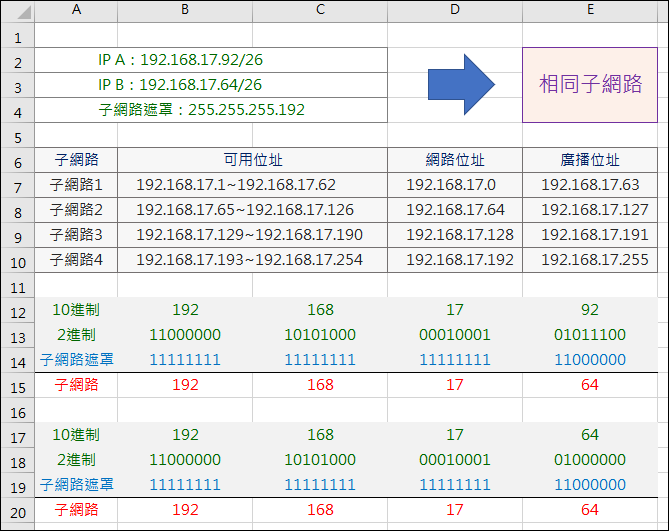Image resolution: width=669 pixels, height=531 pixels.
Task: Click mask 11111111 in cell B14
Action: [185, 360]
